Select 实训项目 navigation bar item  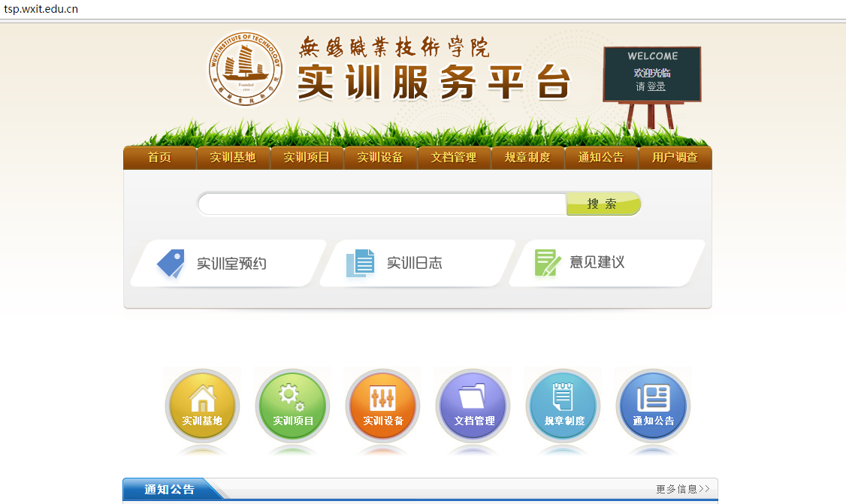307,158
